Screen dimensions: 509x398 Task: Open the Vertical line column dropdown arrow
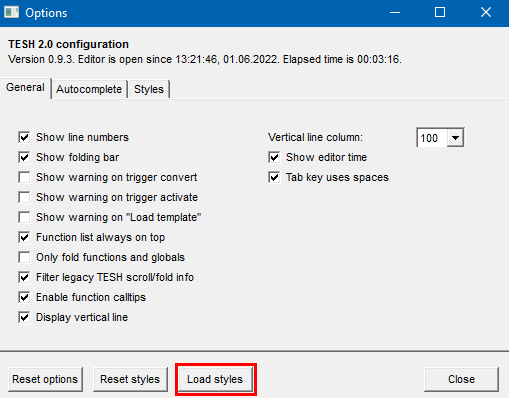point(455,137)
